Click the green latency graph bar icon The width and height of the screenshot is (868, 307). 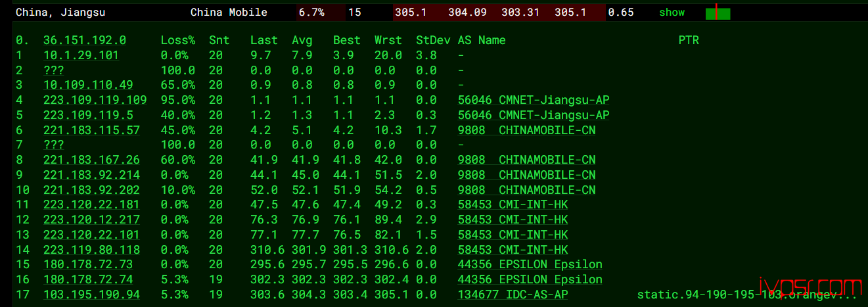[x=718, y=12]
